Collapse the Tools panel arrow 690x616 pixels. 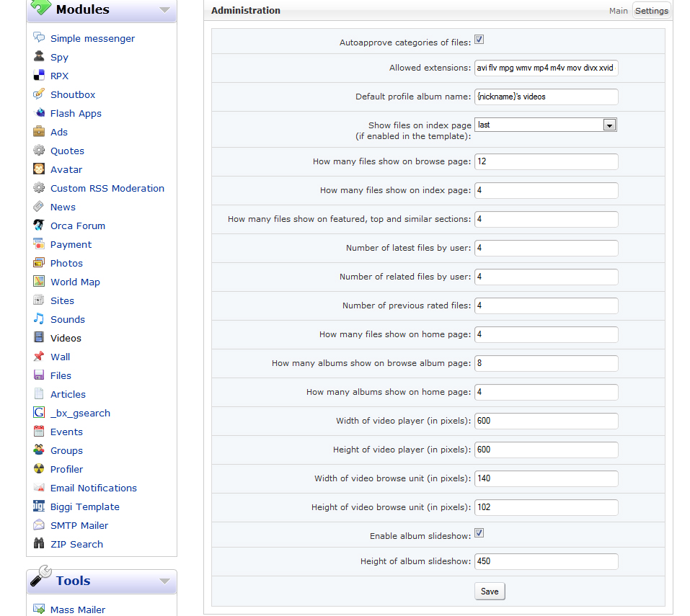coord(165,581)
